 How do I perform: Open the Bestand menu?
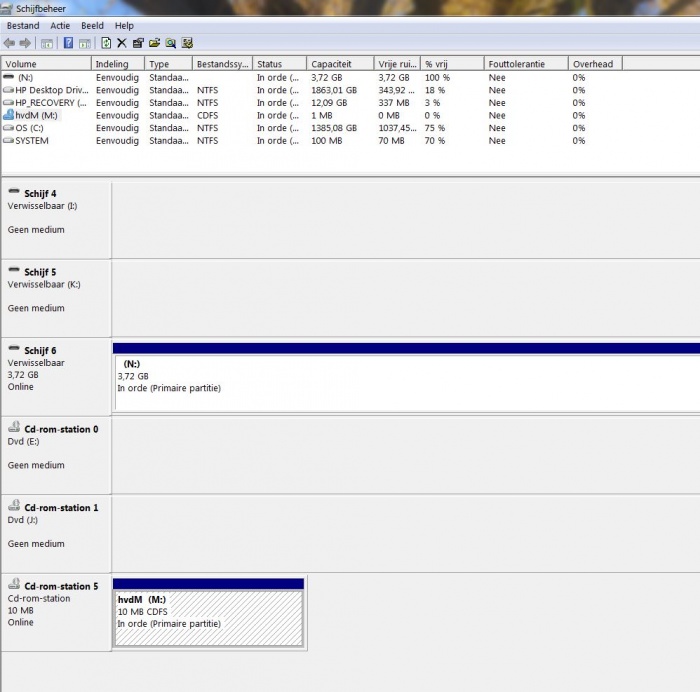23,26
